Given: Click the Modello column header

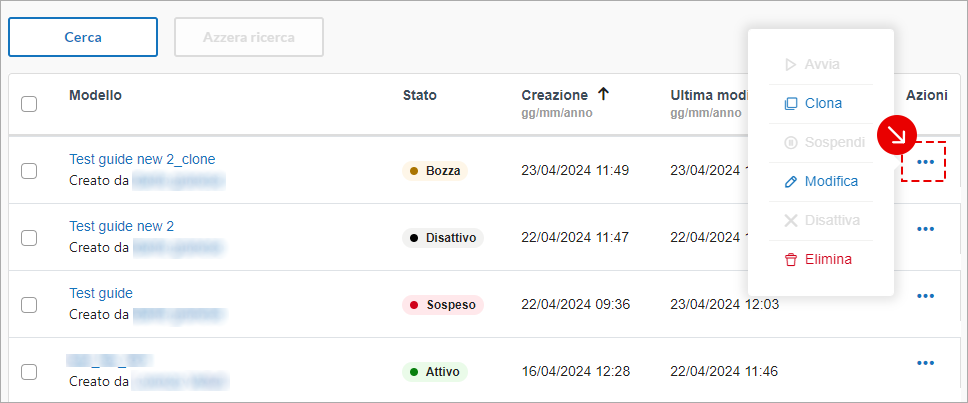Looking at the screenshot, I should 95,95.
